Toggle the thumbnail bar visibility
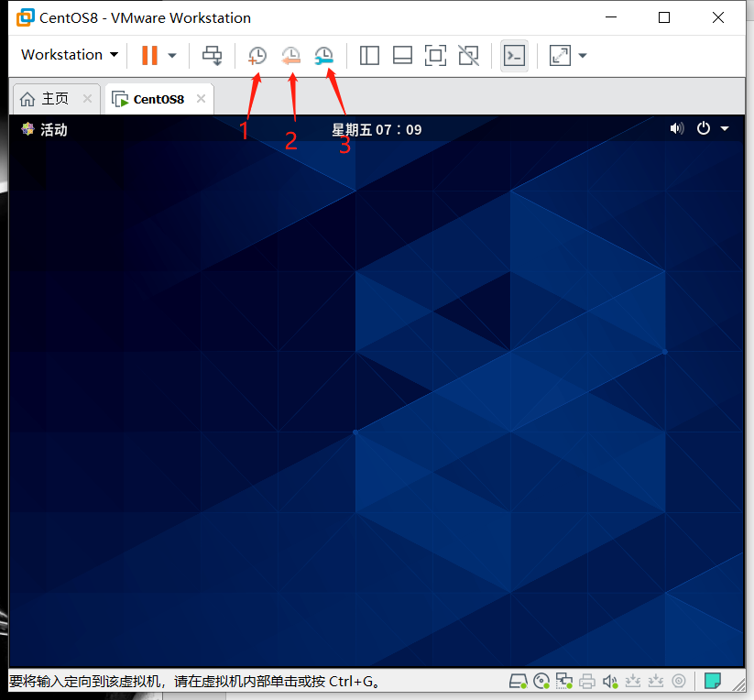 [x=402, y=55]
